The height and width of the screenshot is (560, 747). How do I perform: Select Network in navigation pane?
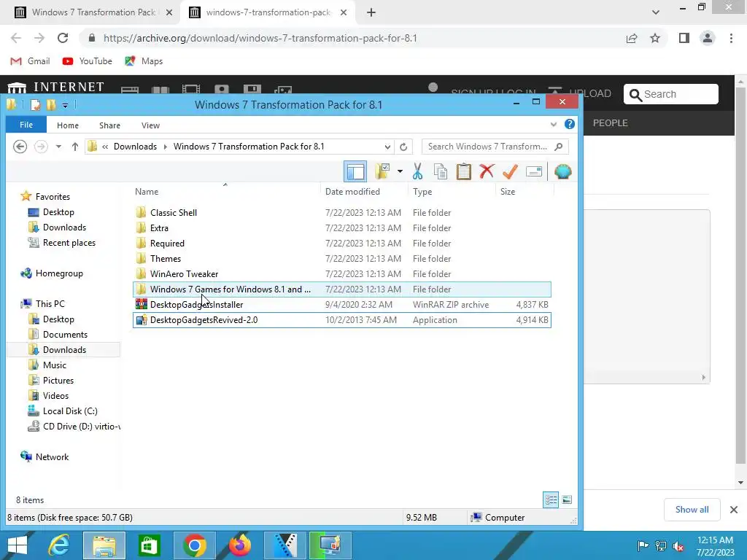click(x=52, y=456)
